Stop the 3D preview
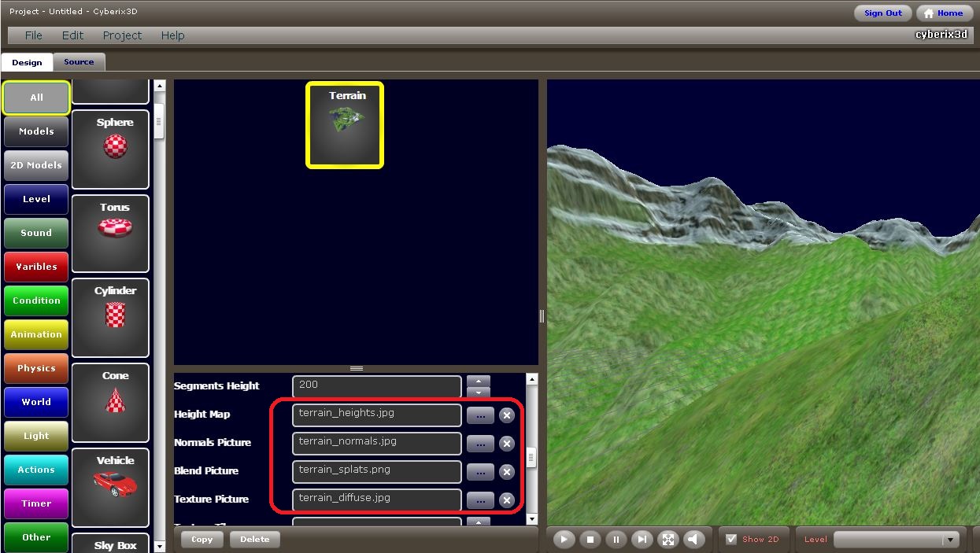Screen dimensions: 980x553 (x=590, y=539)
